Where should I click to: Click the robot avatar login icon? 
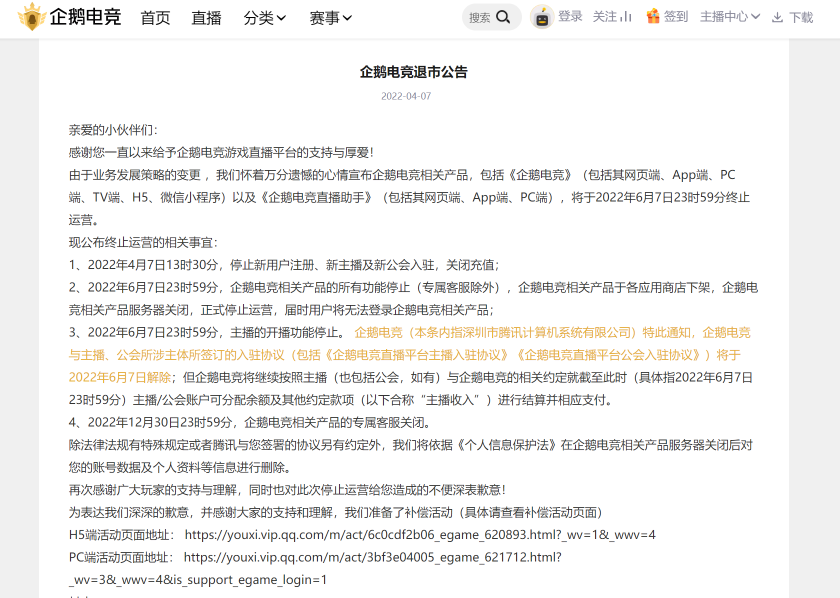542,17
